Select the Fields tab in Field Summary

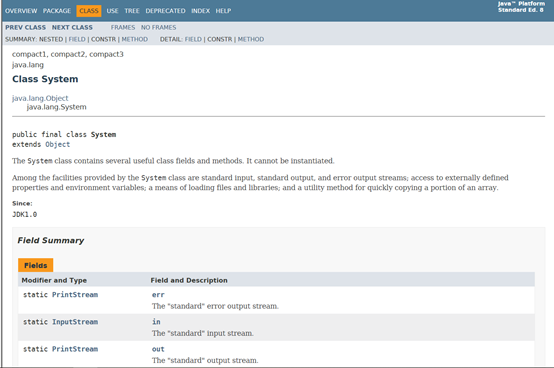36,265
